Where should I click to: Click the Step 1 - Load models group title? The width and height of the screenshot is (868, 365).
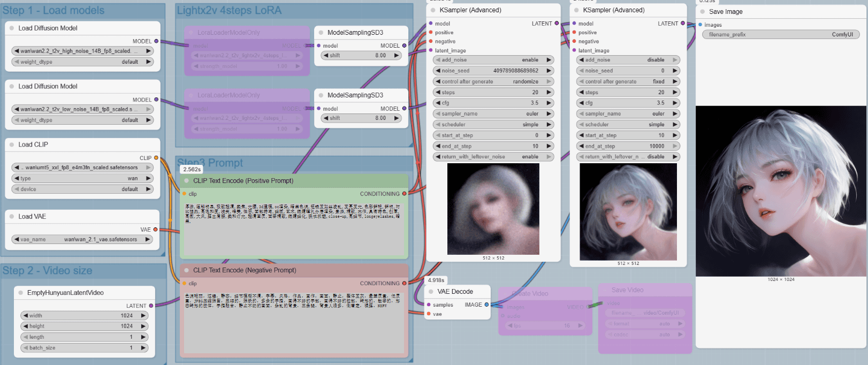tap(54, 10)
